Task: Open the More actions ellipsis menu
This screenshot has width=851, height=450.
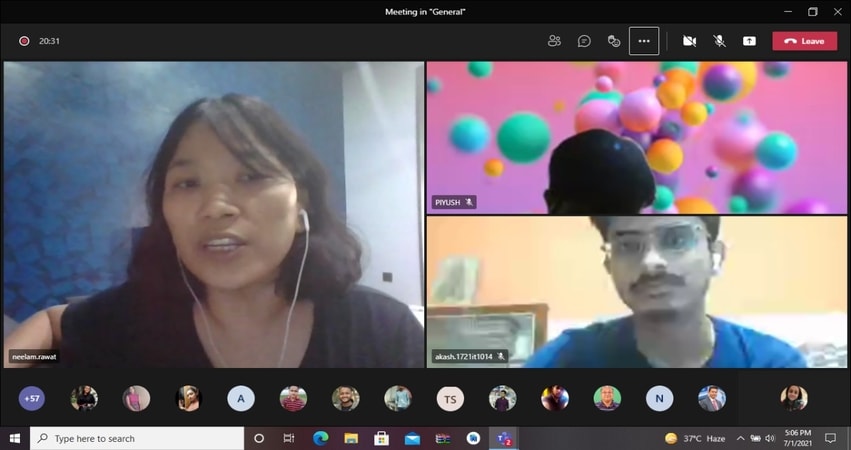Action: coord(644,41)
